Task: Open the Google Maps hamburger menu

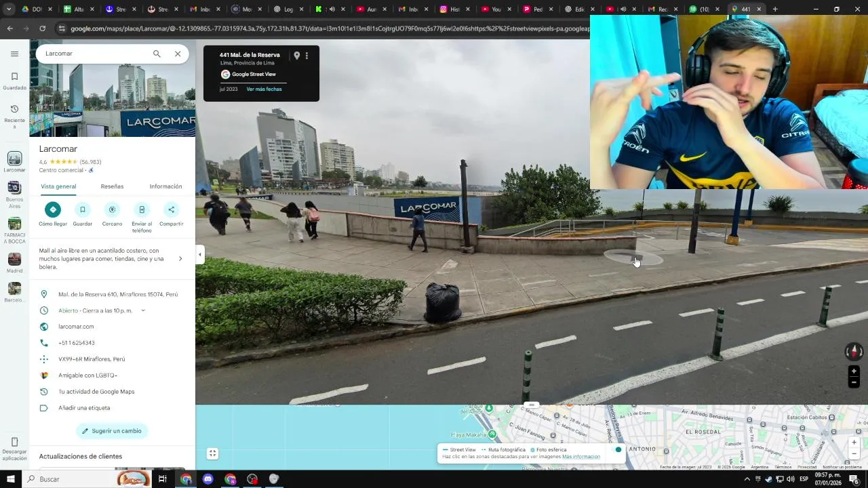Action: point(14,54)
